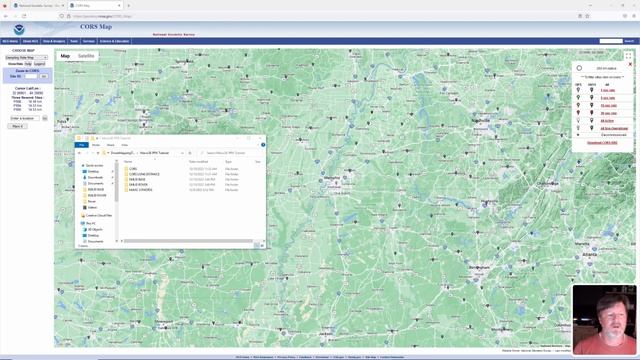Go up one folder level in File Explorer
The width and height of the screenshot is (640, 360).
pyautogui.click(x=98, y=153)
